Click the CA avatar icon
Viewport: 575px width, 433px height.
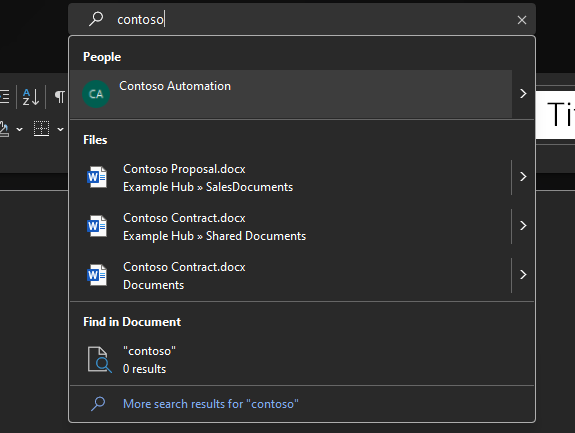click(x=96, y=94)
